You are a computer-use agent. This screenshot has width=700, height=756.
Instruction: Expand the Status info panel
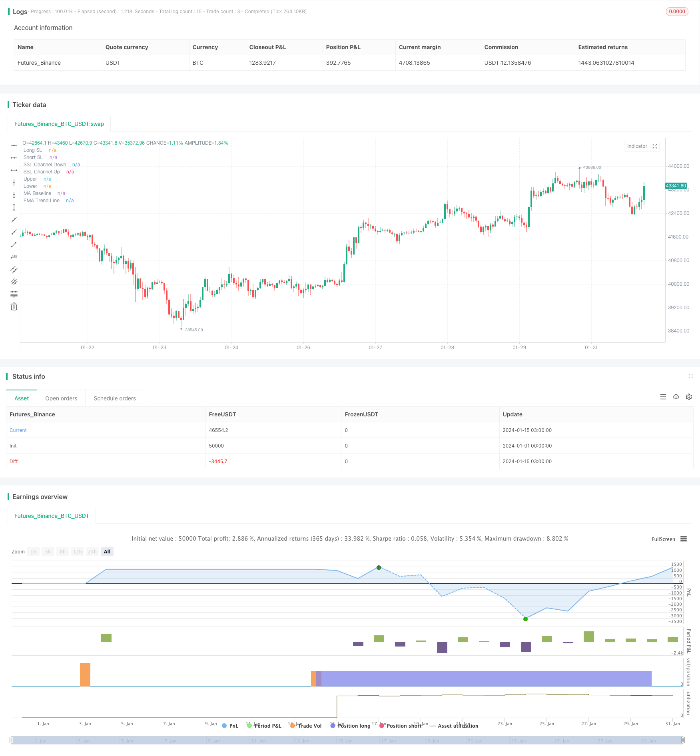pos(690,376)
